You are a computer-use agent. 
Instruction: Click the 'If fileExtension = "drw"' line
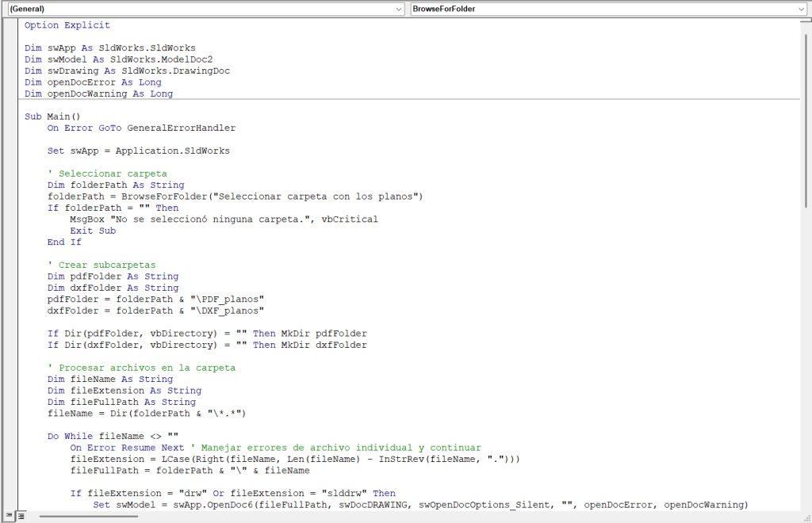[233, 493]
